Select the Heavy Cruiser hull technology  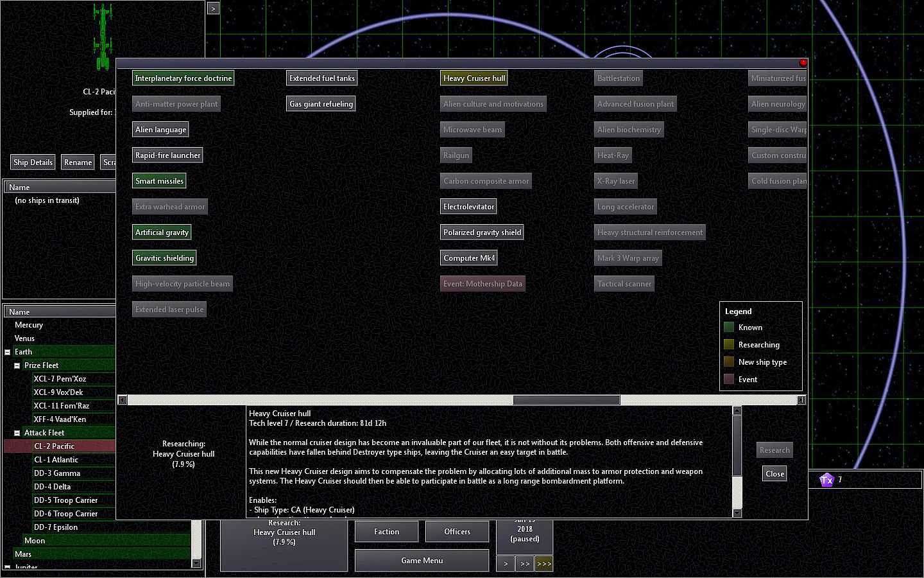point(474,78)
